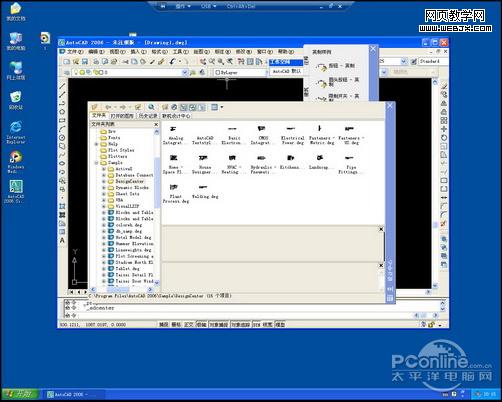Click AutoCAD 2006 taskbar button
The height and width of the screenshot is (402, 502).
[74, 394]
